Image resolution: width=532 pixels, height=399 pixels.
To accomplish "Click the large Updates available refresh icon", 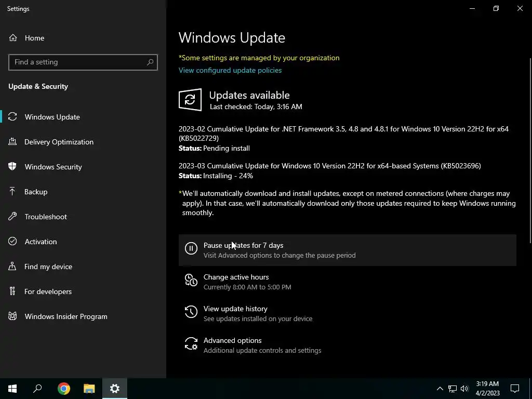I will [190, 100].
